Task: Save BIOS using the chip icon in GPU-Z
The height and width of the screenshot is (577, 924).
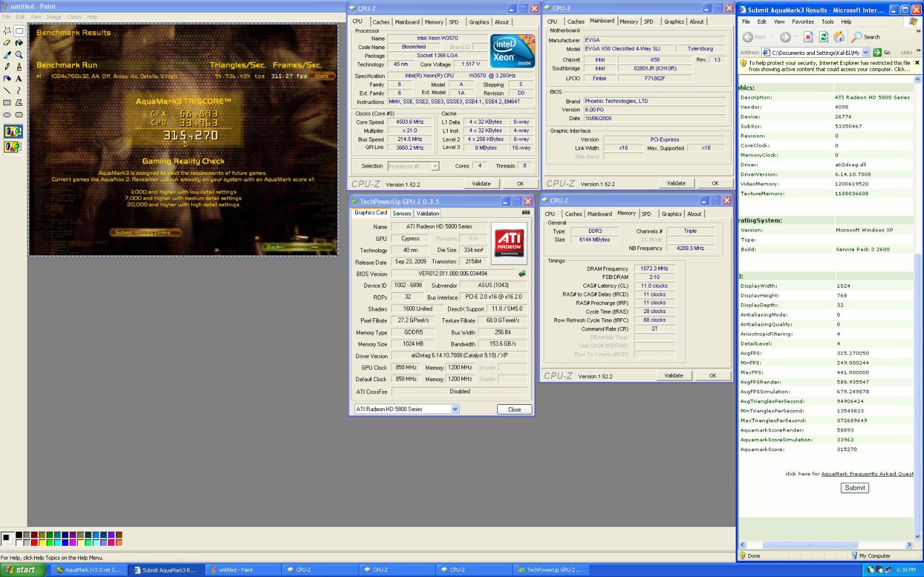Action: coord(522,274)
